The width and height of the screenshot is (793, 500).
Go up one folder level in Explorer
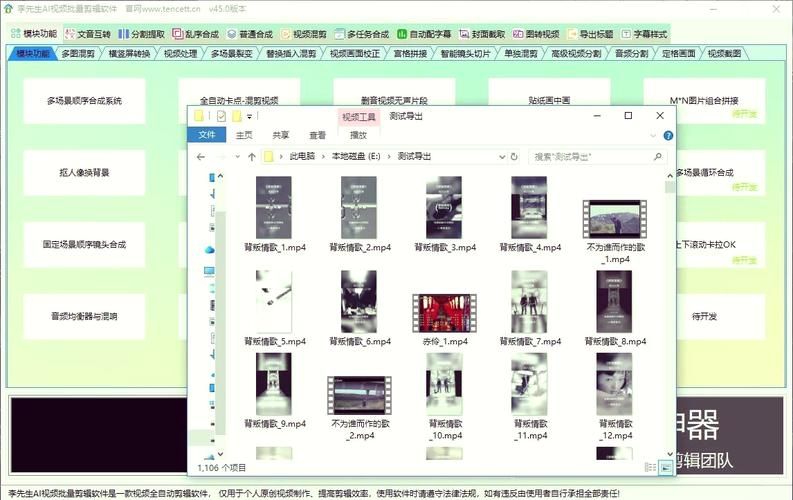pyautogui.click(x=252, y=157)
